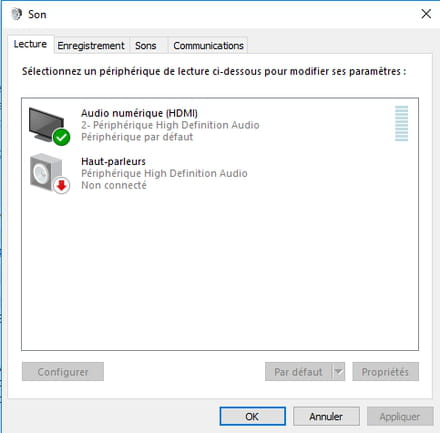Click the Par défaut button

[x=299, y=372]
